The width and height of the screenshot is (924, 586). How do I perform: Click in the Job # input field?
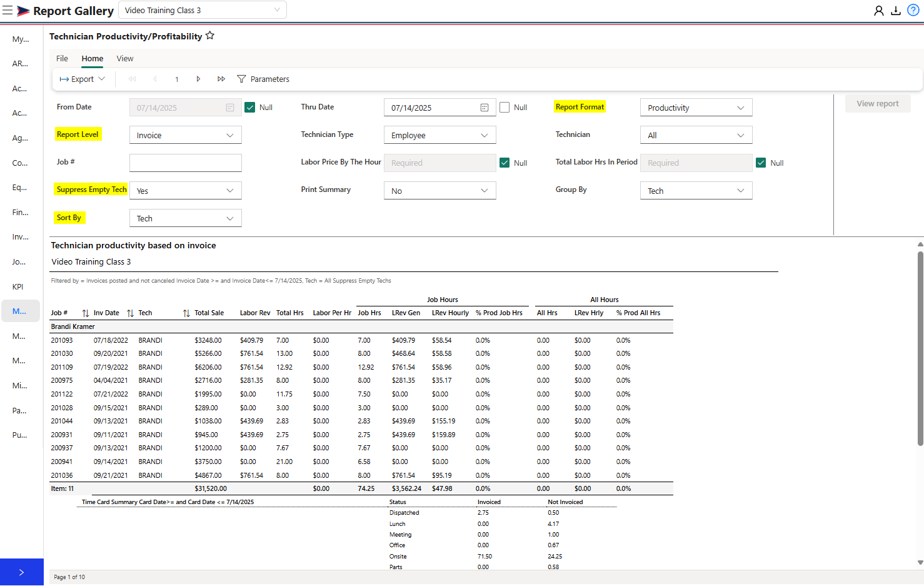click(186, 163)
